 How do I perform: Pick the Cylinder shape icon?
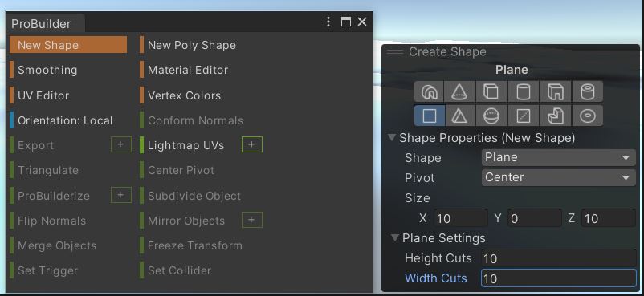click(524, 91)
